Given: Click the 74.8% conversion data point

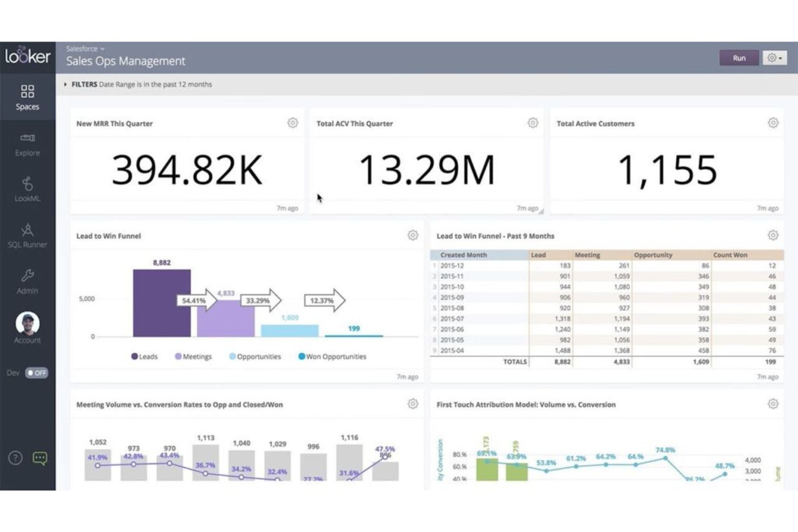Looking at the screenshot, I should 665,458.
